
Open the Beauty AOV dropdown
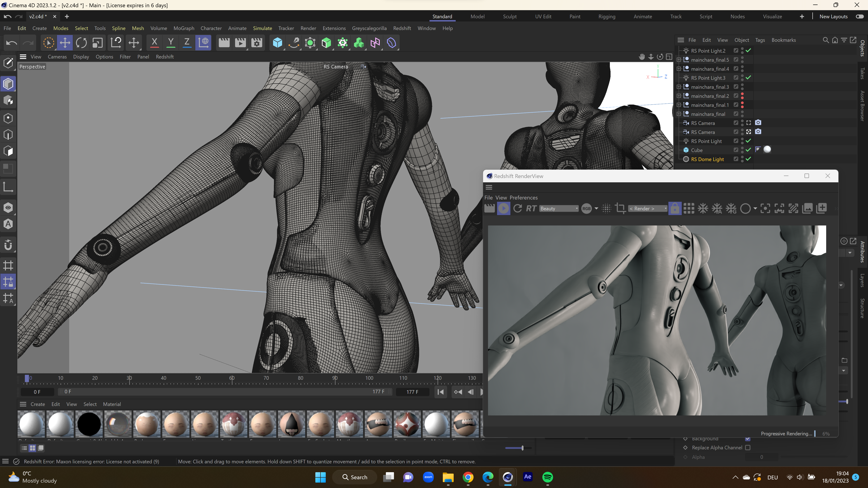click(559, 209)
